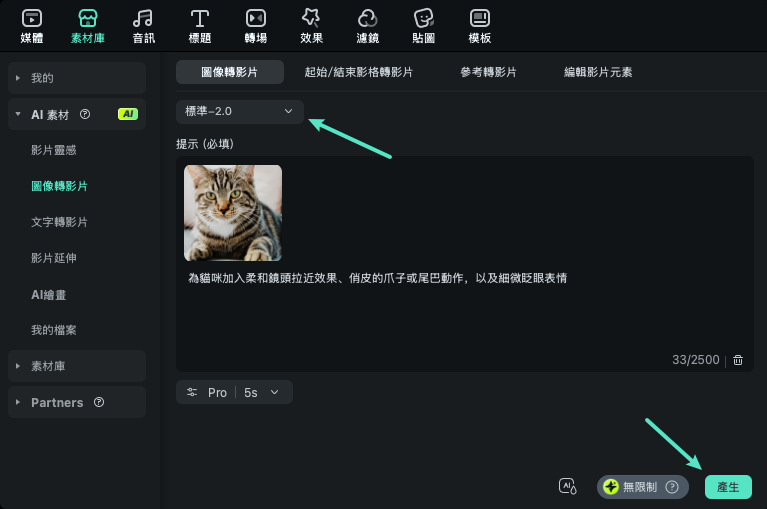The height and width of the screenshot is (509, 767).
Task: Open the 效果 effects section
Action: tap(312, 26)
